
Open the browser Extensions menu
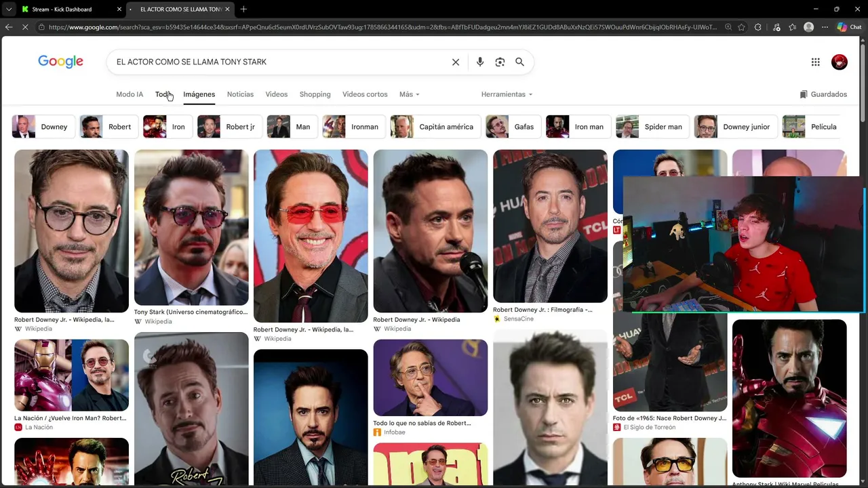(758, 27)
